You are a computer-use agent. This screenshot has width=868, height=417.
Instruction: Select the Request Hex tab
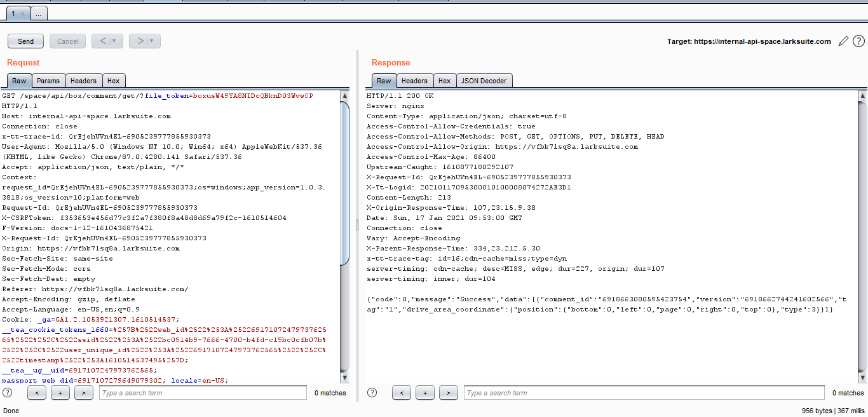pos(114,81)
